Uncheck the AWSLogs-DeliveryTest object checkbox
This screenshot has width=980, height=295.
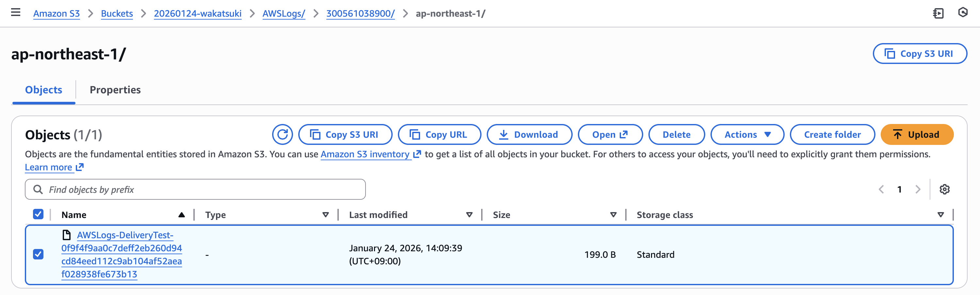pos(38,254)
